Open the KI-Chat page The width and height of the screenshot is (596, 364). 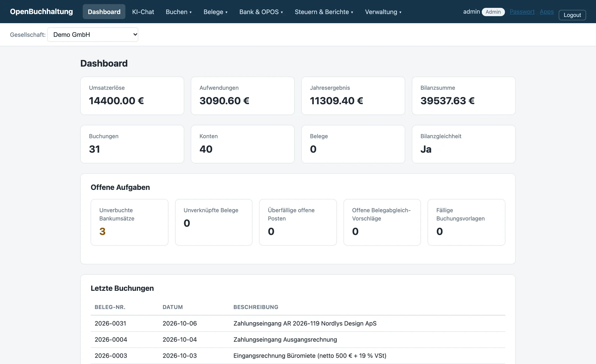point(143,12)
